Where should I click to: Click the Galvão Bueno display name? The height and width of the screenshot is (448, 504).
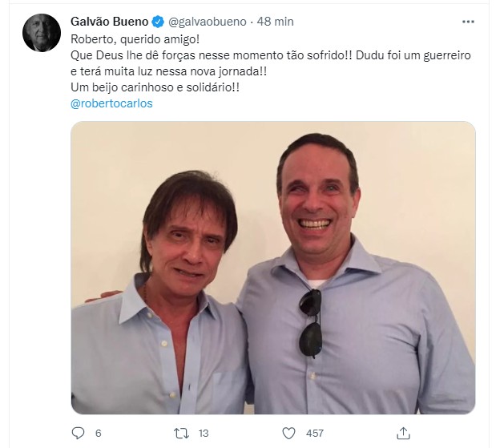(x=109, y=22)
